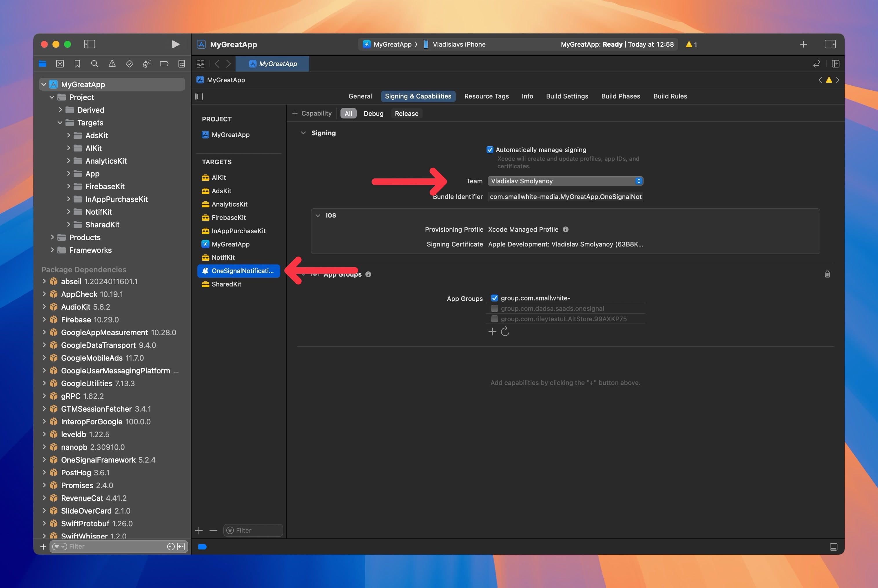Toggle the debug area at bottom right
The image size is (878, 588).
point(833,547)
